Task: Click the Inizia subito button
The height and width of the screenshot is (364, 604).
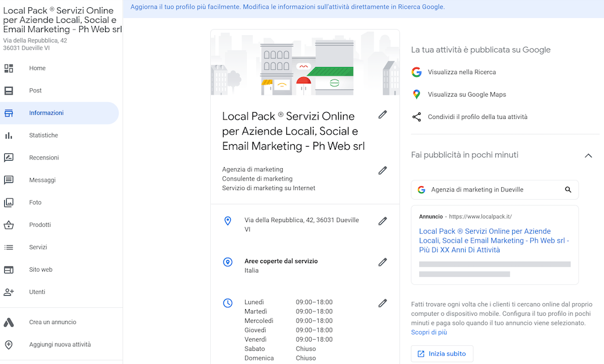Action: coord(442,354)
